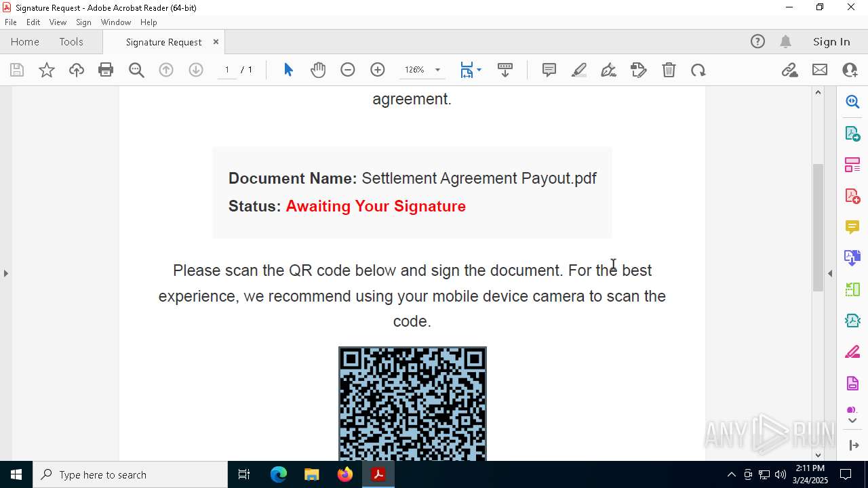
Task: Click the Delete trash icon
Action: point(669,70)
